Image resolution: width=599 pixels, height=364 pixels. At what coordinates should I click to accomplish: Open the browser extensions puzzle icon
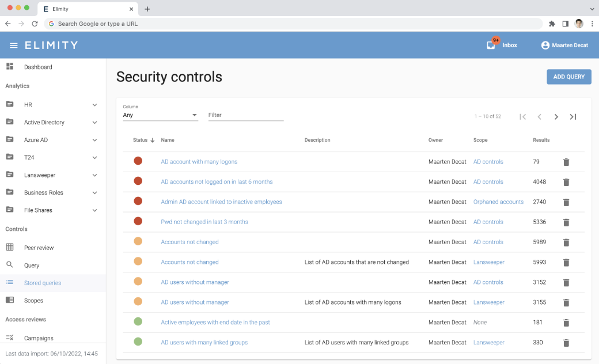pyautogui.click(x=552, y=24)
